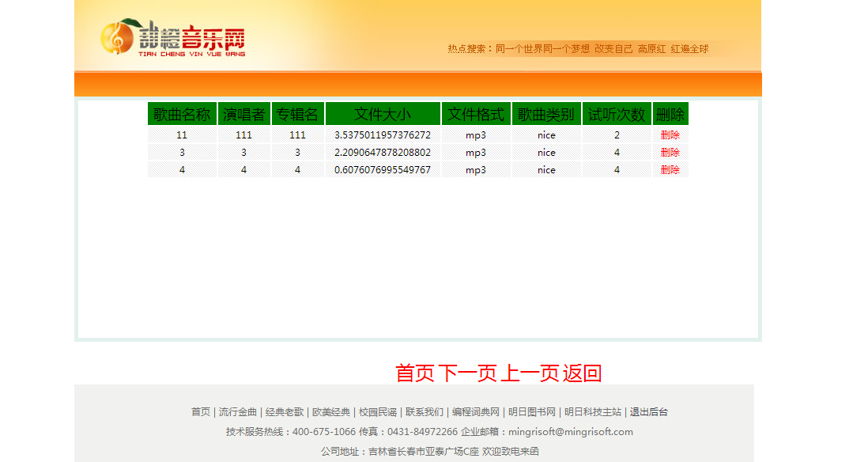Search hot keyword 同一个世界同一个梦想
The image size is (868, 462).
pyautogui.click(x=542, y=49)
